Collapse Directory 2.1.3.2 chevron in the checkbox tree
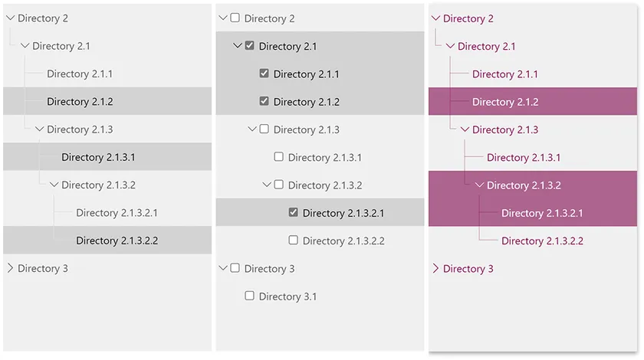 (267, 185)
